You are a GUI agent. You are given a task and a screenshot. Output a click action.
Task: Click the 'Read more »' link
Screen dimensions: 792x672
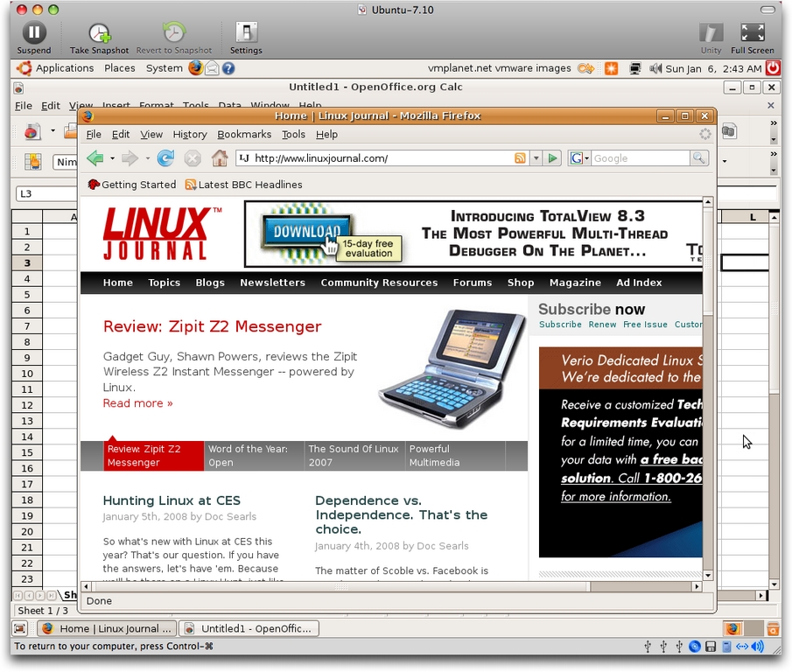pos(137,403)
